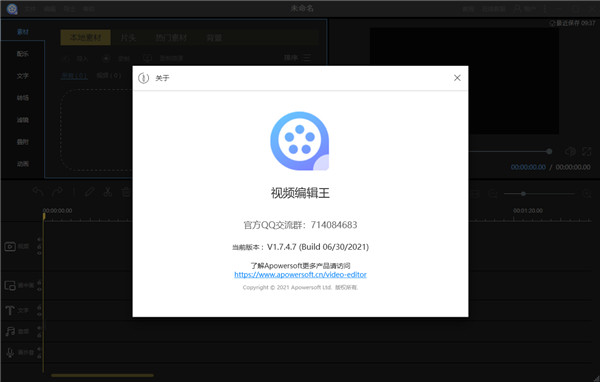The image size is (600, 382).
Task: Select the QQ group number 714084683
Action: pyautogui.click(x=334, y=225)
